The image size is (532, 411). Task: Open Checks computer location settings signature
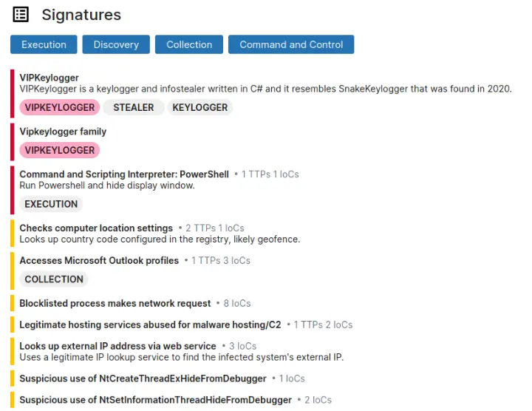pyautogui.click(x=96, y=228)
